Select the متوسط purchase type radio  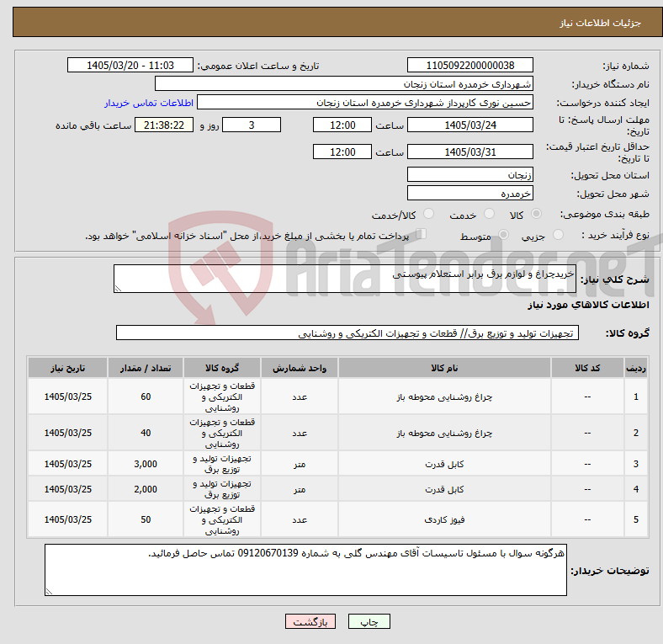(503, 235)
